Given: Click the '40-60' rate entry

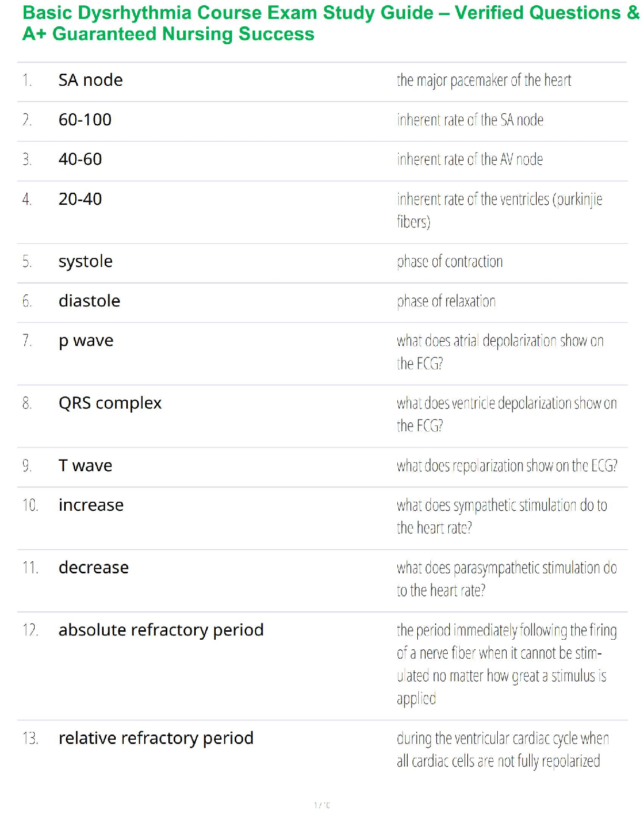Looking at the screenshot, I should pyautogui.click(x=80, y=159).
